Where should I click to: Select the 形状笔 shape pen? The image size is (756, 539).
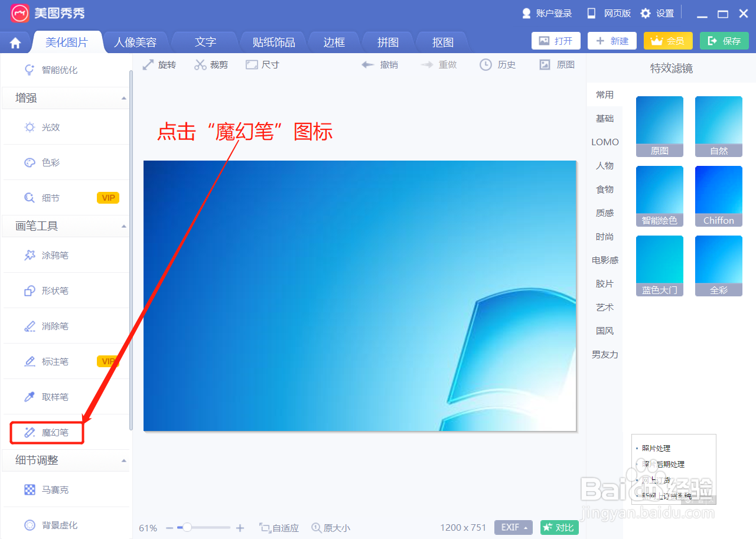[46, 290]
